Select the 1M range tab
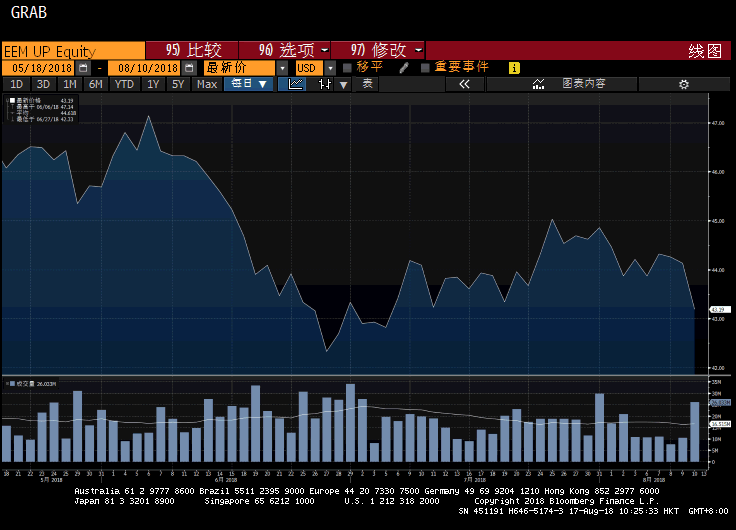The image size is (736, 530). pyautogui.click(x=69, y=84)
